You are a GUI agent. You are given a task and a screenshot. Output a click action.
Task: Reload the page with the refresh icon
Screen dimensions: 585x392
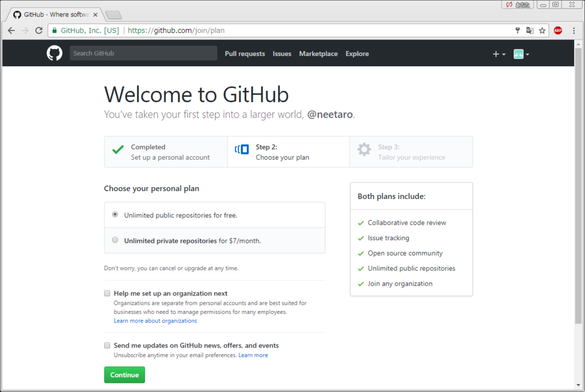coord(39,31)
